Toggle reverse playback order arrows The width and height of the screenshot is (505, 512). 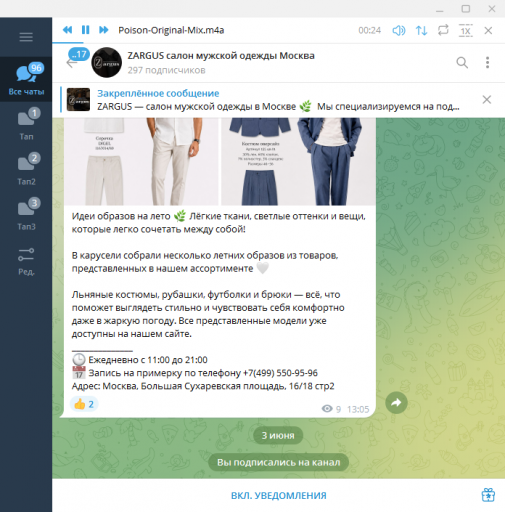pos(421,31)
